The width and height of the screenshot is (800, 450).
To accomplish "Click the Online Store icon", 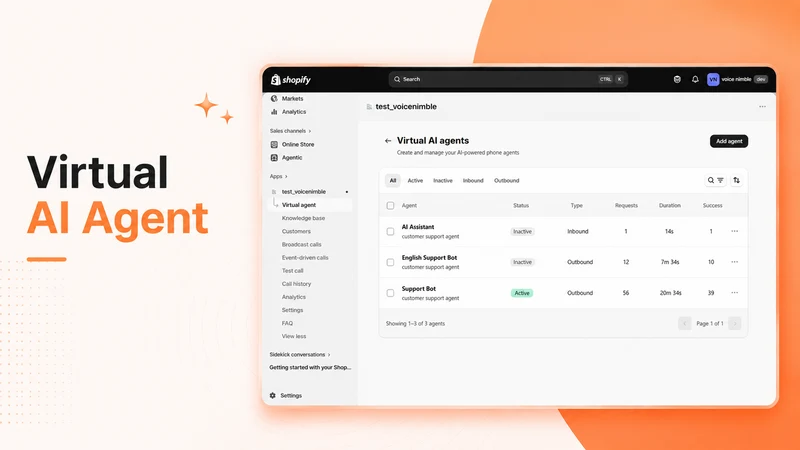I will click(274, 144).
